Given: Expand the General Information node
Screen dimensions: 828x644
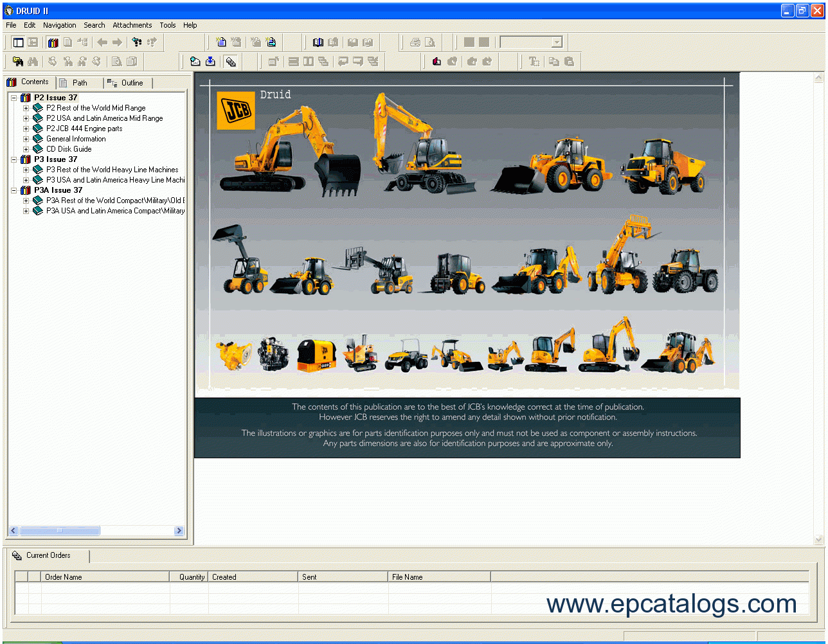Looking at the screenshot, I should [26, 139].
